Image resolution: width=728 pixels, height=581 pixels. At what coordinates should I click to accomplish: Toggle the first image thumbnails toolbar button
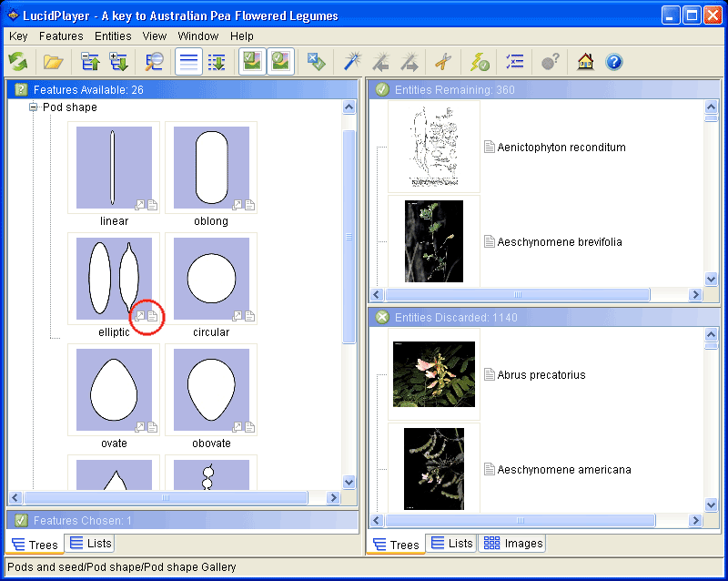click(251, 62)
